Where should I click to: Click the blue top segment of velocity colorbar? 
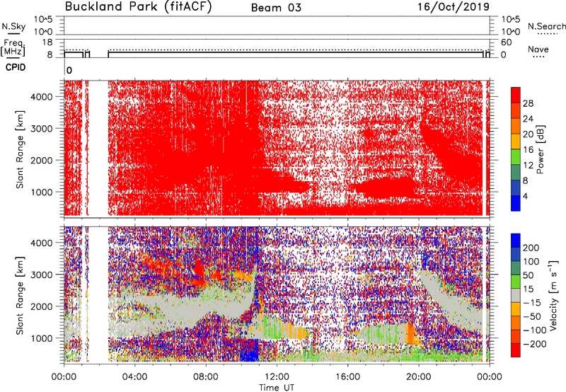(516, 241)
